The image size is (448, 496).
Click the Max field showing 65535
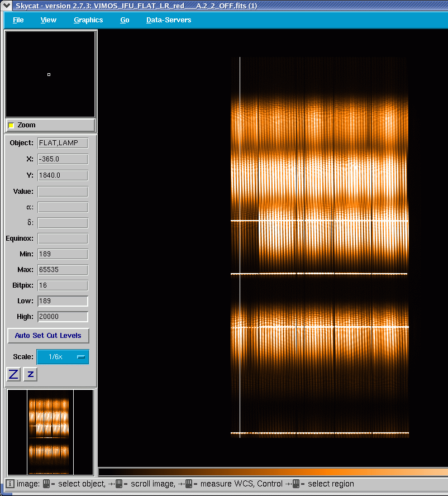[63, 270]
